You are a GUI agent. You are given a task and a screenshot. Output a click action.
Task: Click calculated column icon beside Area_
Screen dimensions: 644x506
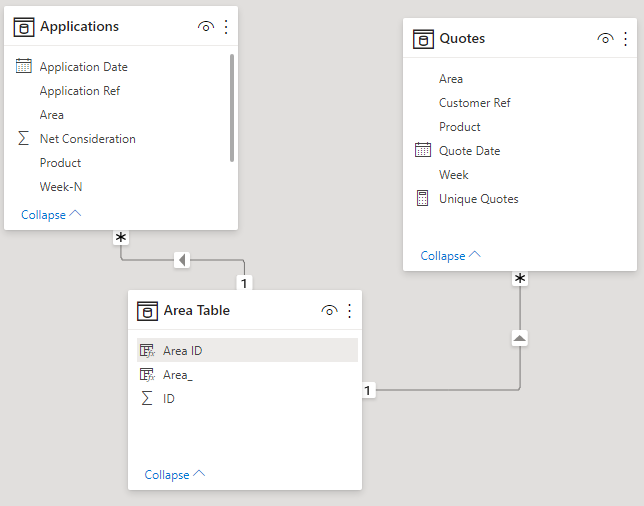[147, 374]
